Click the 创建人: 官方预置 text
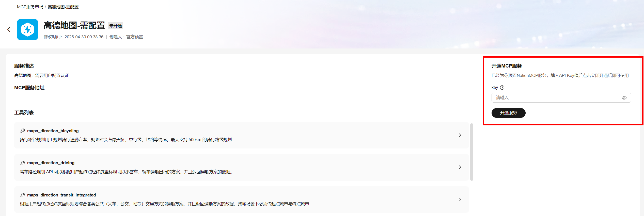Viewport: 644px width, 216px height. coord(126,37)
